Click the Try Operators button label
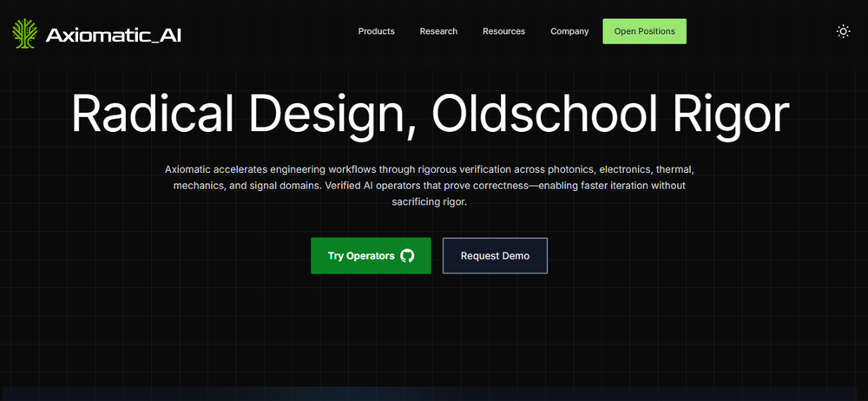The width and height of the screenshot is (868, 401). click(x=361, y=256)
